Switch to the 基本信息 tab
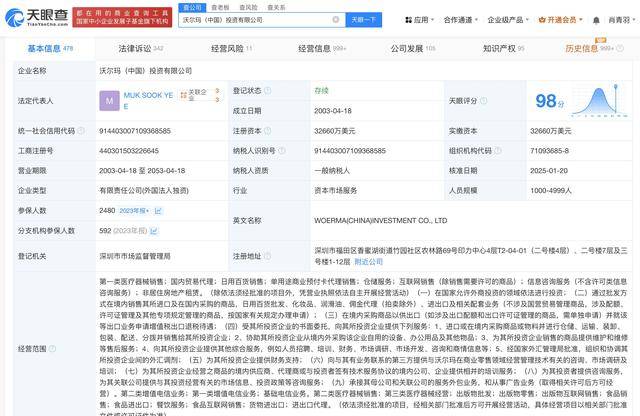640x416 pixels. 50,49
